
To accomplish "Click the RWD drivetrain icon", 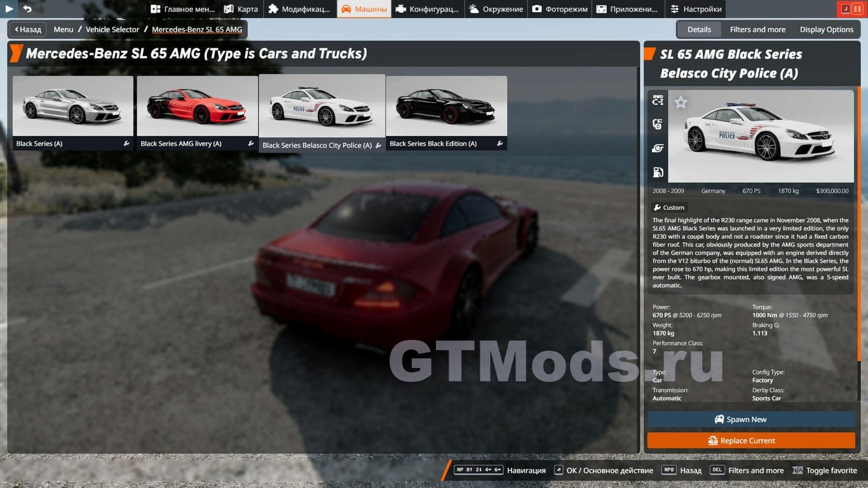I will click(x=658, y=100).
